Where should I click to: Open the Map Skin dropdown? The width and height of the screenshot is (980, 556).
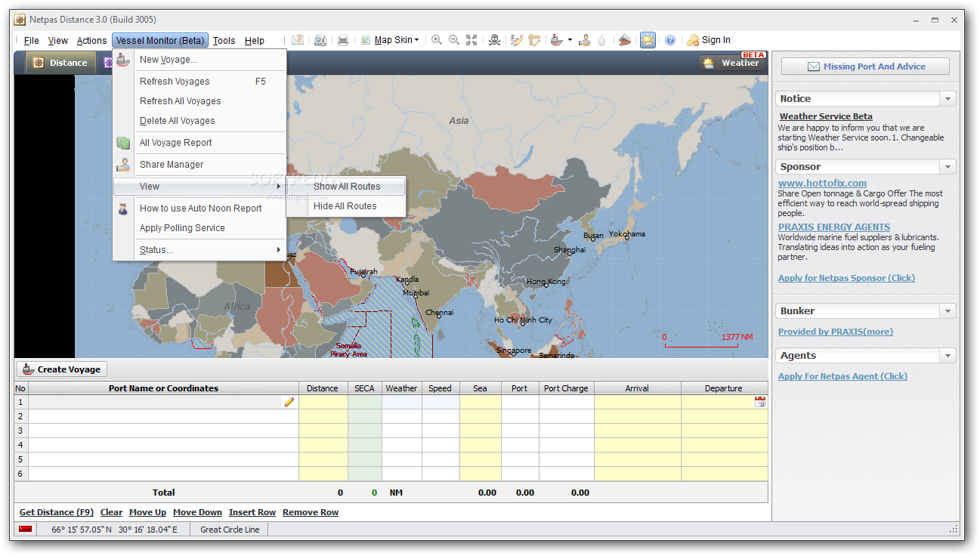[397, 40]
